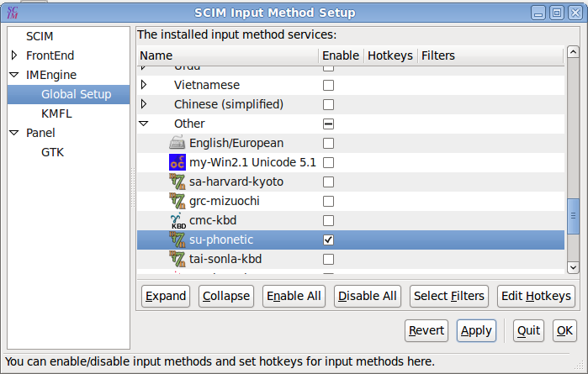The image size is (588, 374).
Task: Click the Filters column header
Action: click(x=490, y=55)
